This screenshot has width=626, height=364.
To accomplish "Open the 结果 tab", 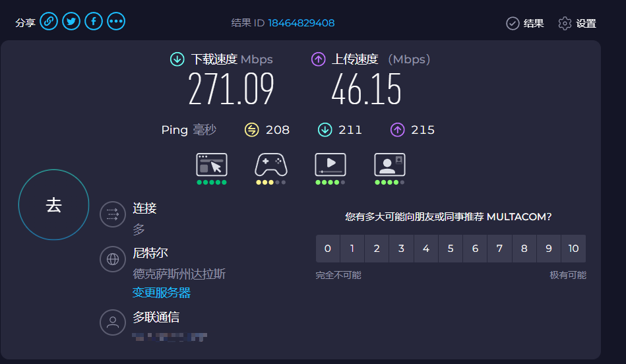I will pos(525,24).
